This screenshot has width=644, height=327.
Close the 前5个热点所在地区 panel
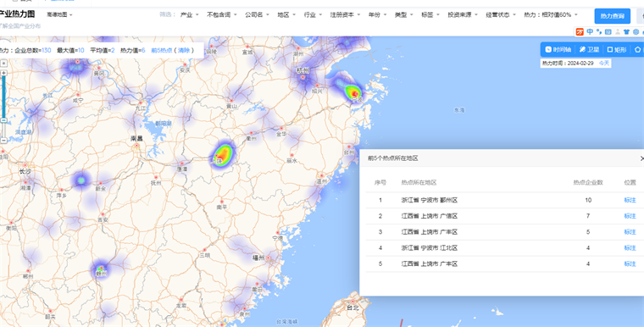pyautogui.click(x=641, y=158)
